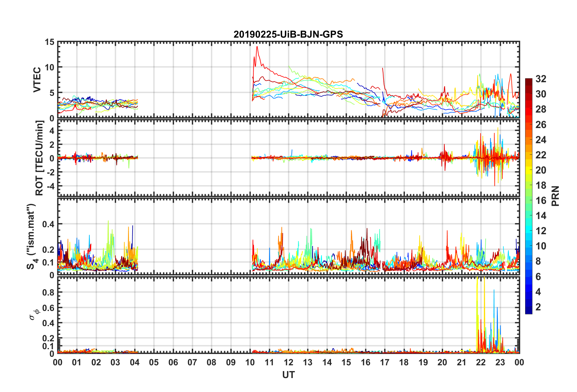The height and width of the screenshot is (392, 577).
Task: Click the S4 ("ism.mat") axis label
Action: [x=31, y=236]
